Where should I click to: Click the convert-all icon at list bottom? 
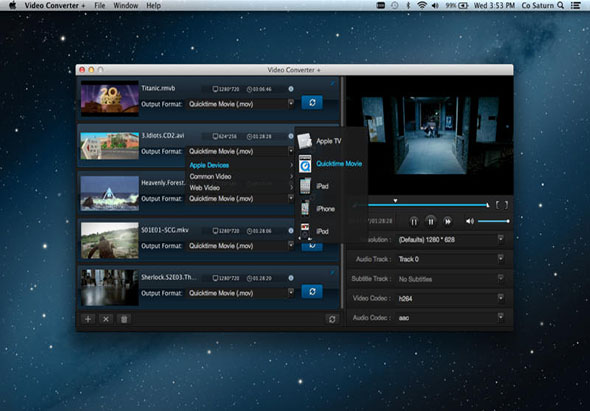point(332,319)
